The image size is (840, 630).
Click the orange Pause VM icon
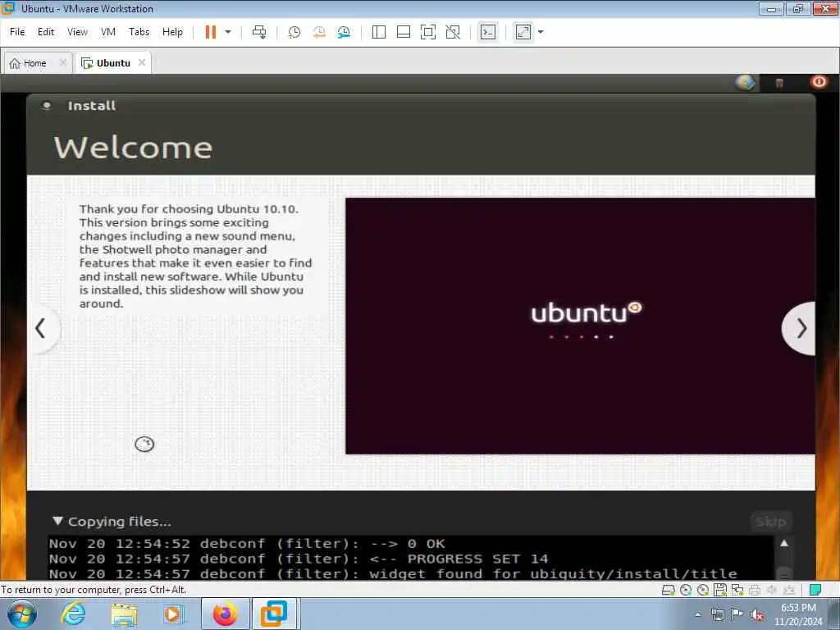click(211, 32)
